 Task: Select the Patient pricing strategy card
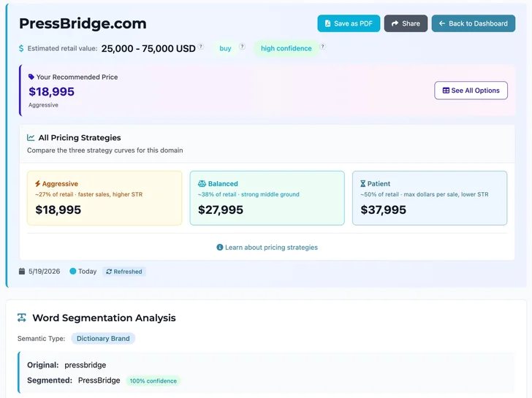click(430, 198)
